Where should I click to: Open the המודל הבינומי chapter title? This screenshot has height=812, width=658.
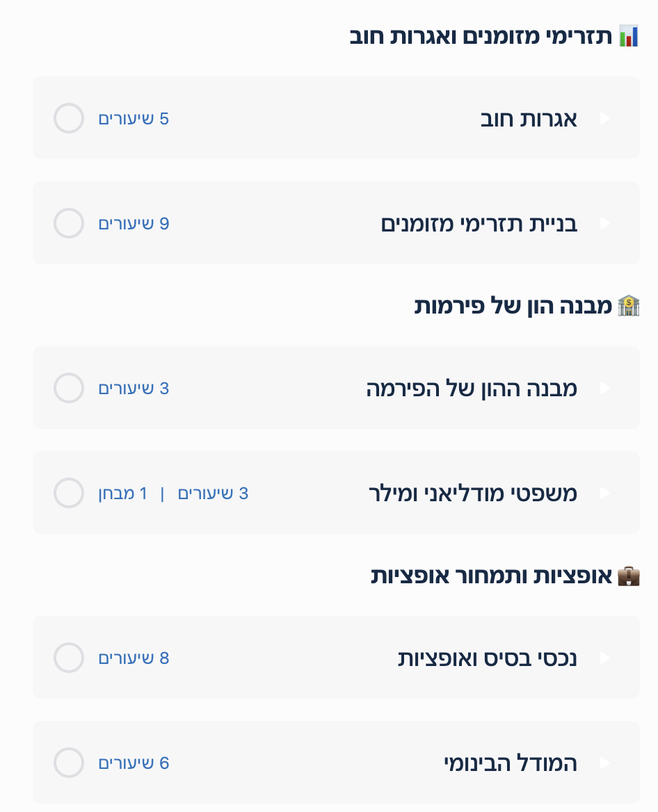[511, 763]
